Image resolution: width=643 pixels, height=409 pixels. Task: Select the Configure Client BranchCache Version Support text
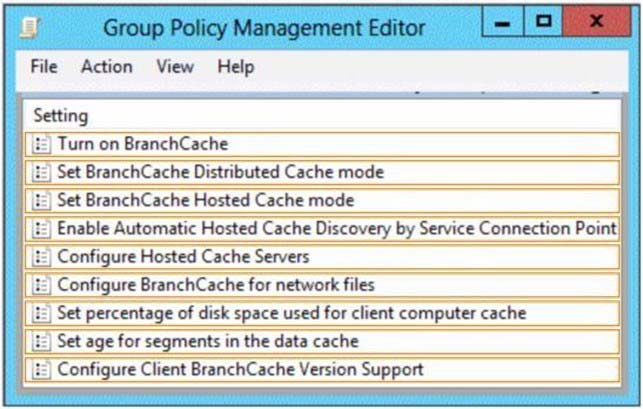click(240, 370)
